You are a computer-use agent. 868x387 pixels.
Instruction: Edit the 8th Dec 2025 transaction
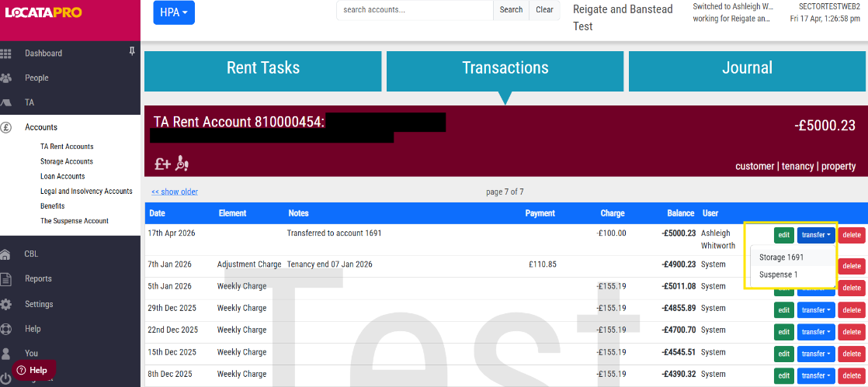click(x=784, y=376)
